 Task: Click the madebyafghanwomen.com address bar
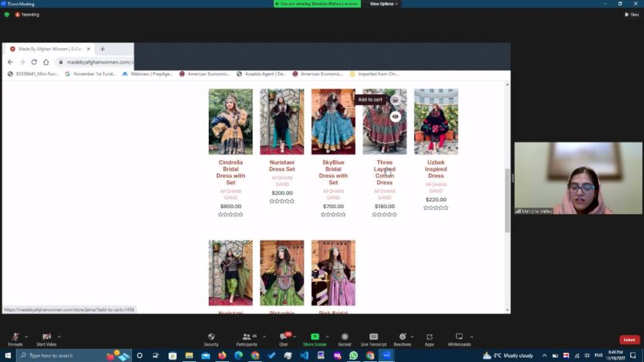coord(95,62)
